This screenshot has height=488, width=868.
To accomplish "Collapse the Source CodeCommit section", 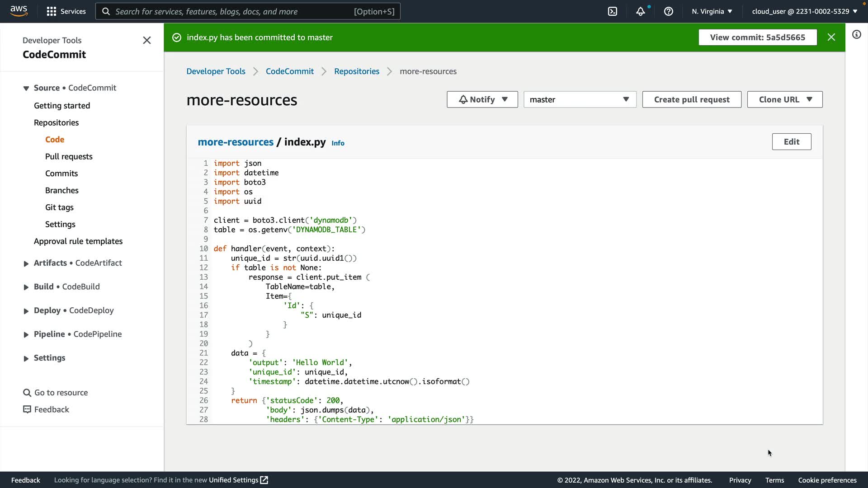I will 26,88.
